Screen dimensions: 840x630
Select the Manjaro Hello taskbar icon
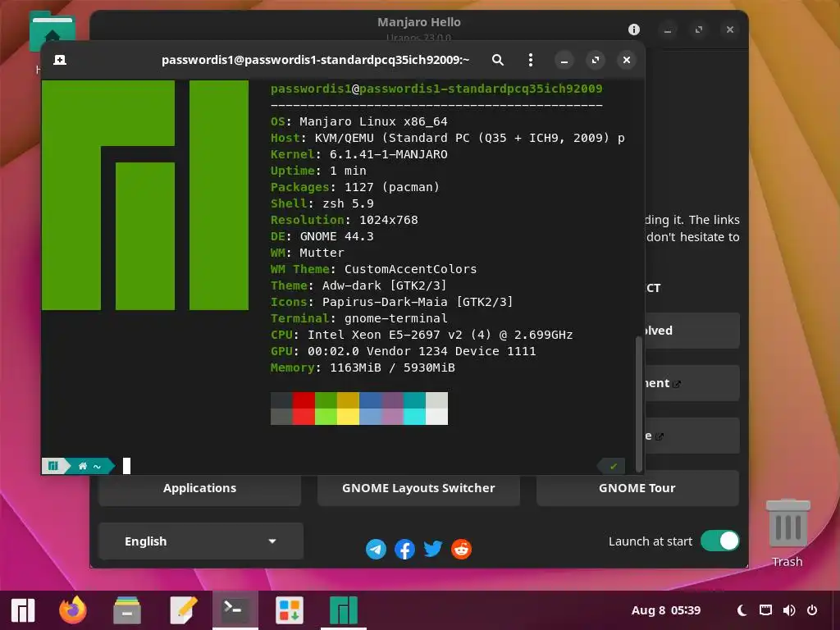pos(344,610)
